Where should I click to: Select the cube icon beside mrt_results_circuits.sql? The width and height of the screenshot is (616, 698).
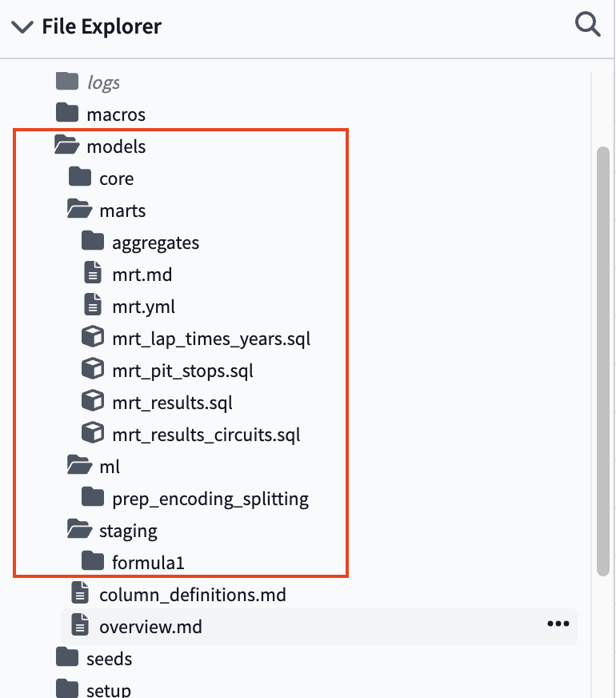coord(93,434)
